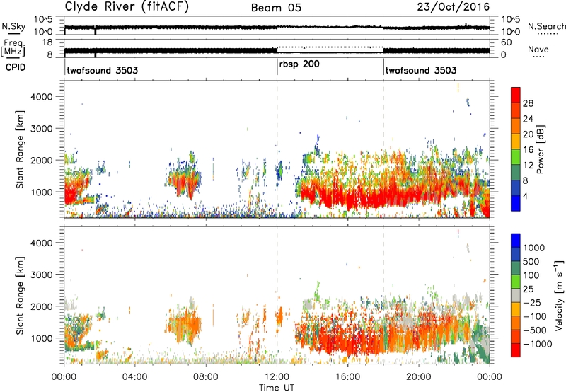The image size is (566, 392).
Task: Click the "500" tick on Velocity colorbar
Action: pos(533,261)
